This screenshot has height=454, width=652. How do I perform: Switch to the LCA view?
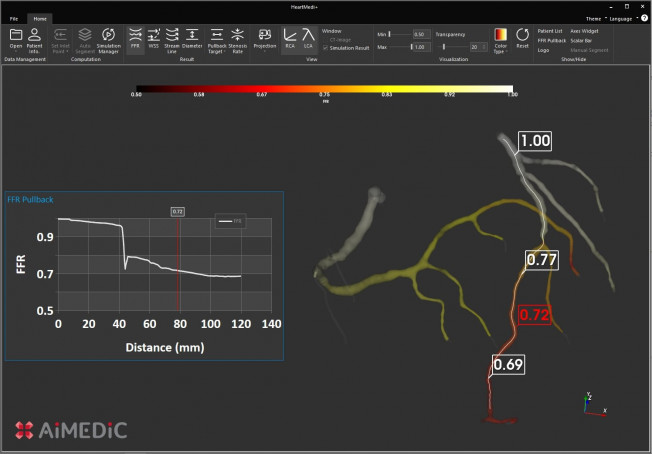coord(309,39)
